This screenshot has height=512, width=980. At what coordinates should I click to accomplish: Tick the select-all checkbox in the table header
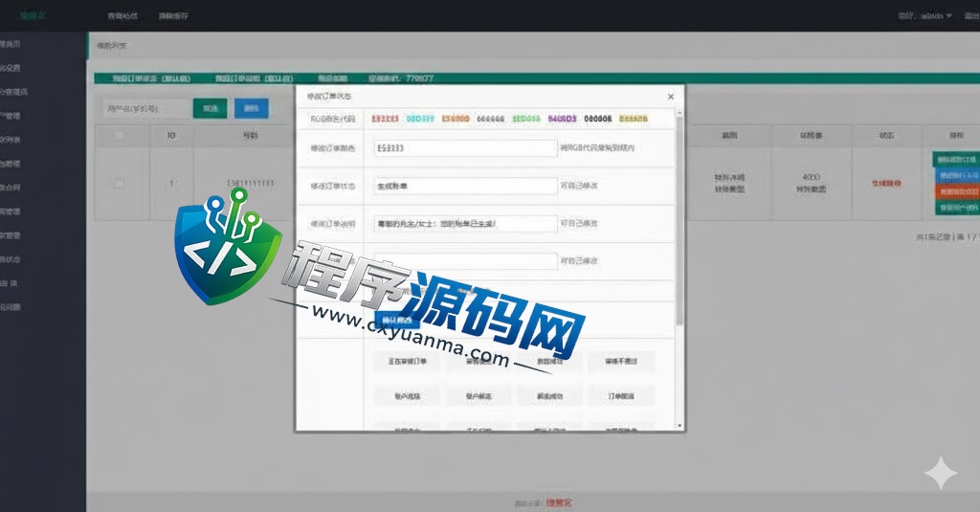point(120,135)
